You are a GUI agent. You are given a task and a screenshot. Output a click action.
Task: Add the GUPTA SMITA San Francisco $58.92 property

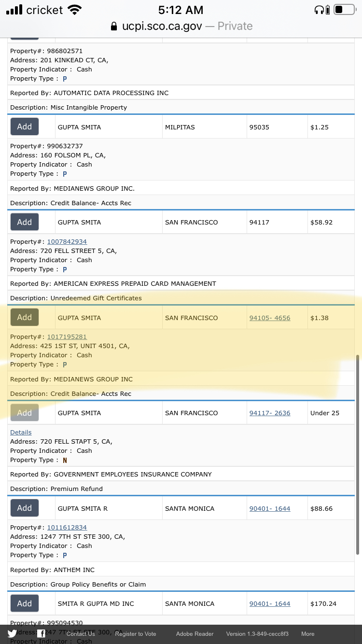point(25,222)
